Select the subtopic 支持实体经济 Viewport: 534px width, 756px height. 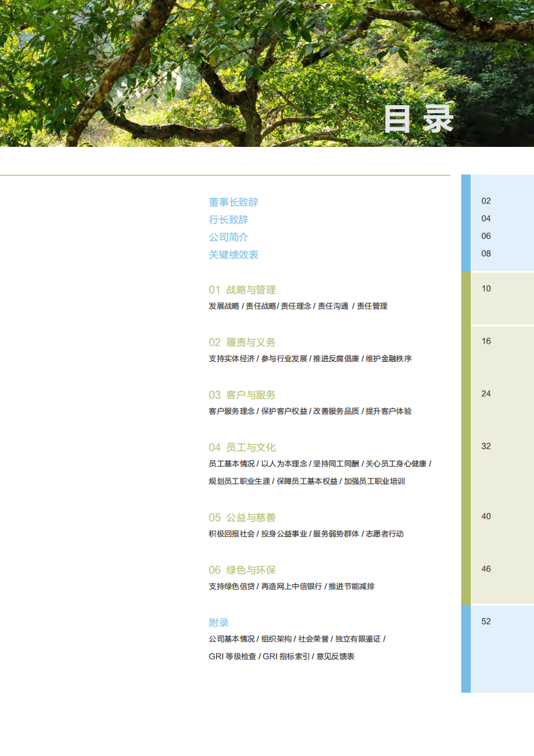tap(232, 358)
